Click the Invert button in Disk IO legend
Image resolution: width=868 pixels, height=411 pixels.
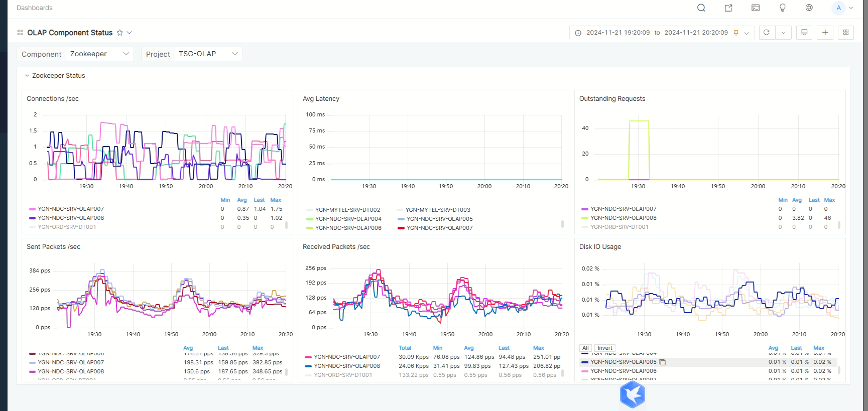[x=605, y=348]
